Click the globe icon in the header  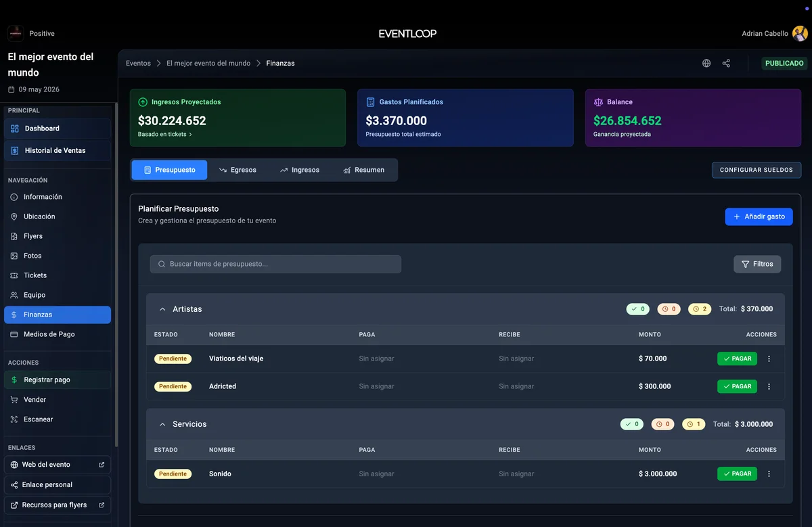point(706,63)
